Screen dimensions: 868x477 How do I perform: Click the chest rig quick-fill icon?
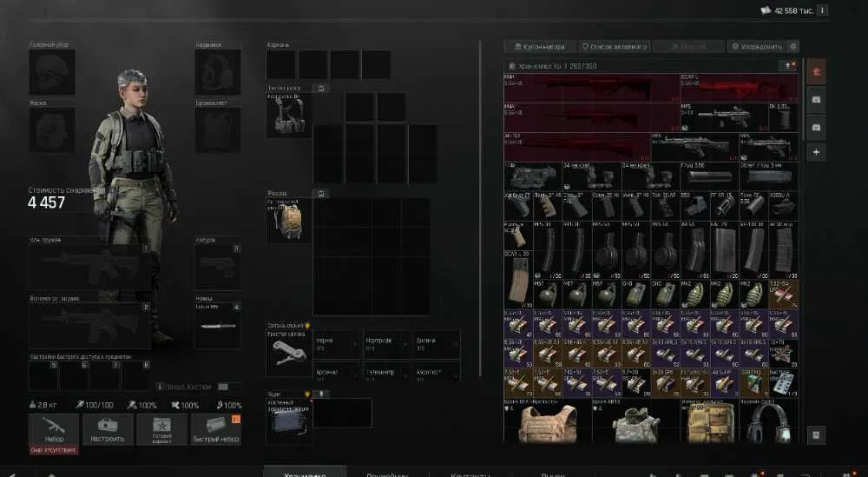320,88
